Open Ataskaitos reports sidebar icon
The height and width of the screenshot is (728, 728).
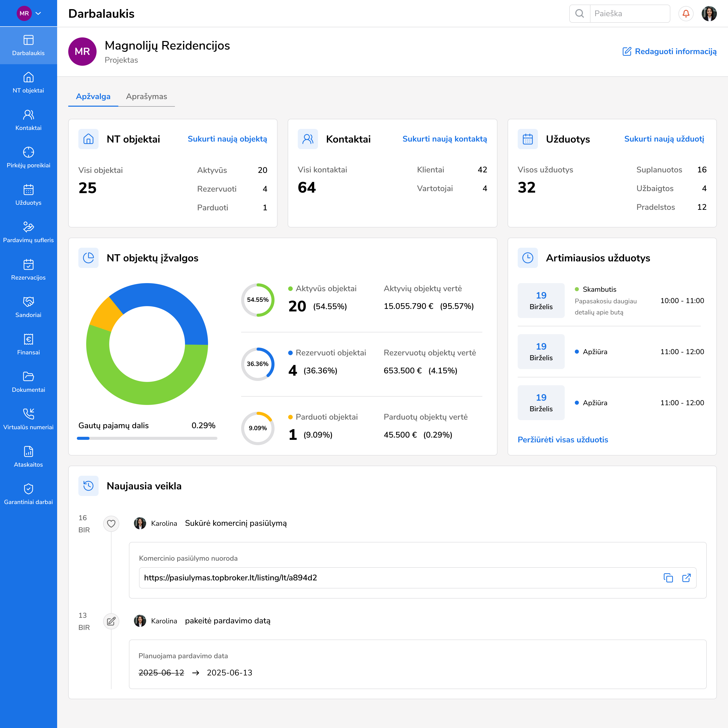click(x=28, y=451)
